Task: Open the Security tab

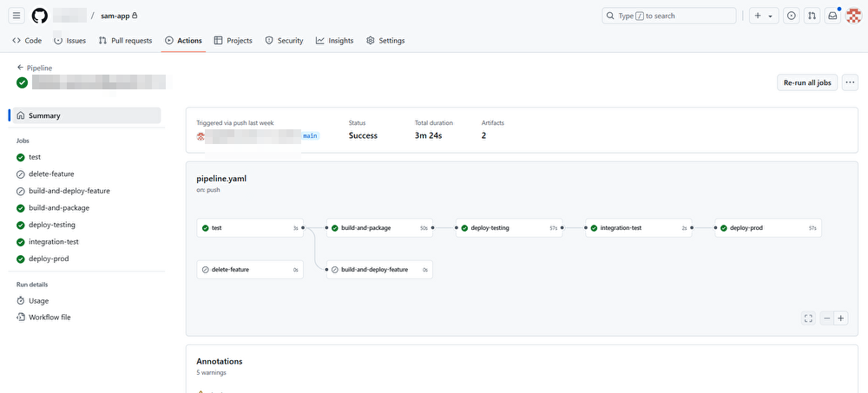Action: (284, 41)
